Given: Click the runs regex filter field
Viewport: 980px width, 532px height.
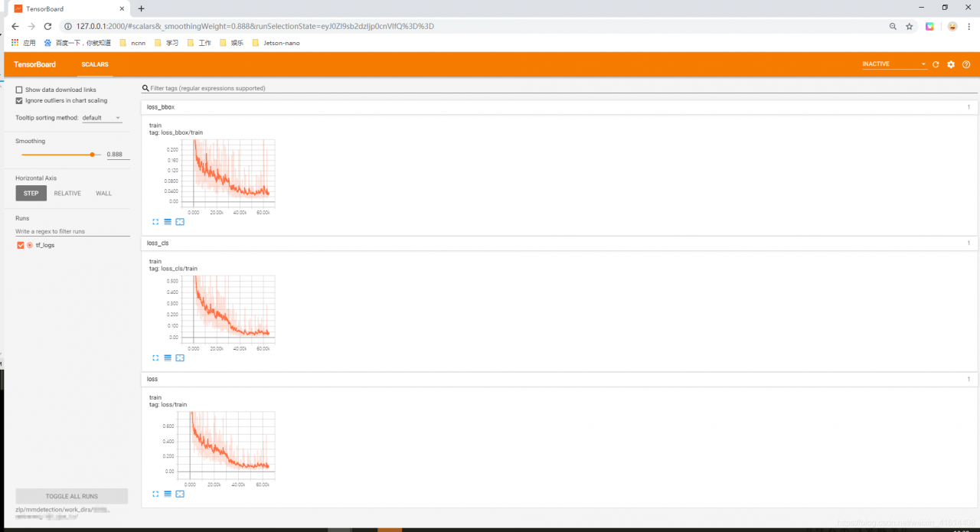Looking at the screenshot, I should [73, 231].
